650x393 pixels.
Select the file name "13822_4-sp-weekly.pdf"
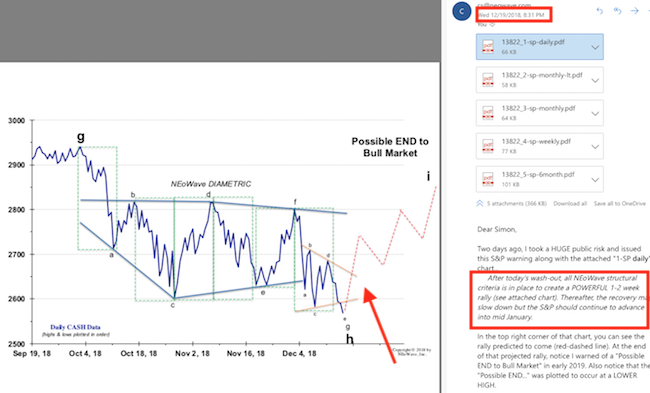536,141
